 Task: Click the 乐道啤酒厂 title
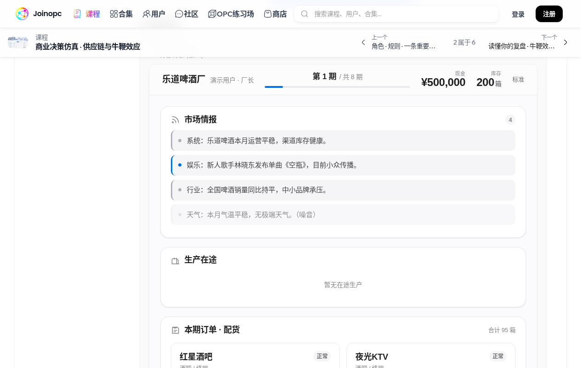pos(184,79)
